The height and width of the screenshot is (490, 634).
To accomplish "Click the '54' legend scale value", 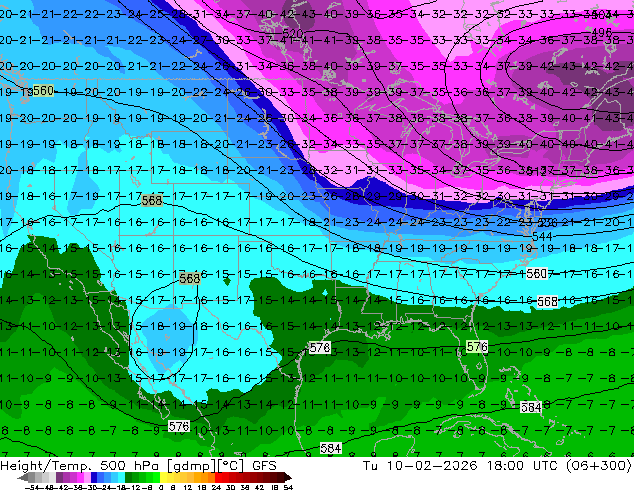I will pos(288,487).
